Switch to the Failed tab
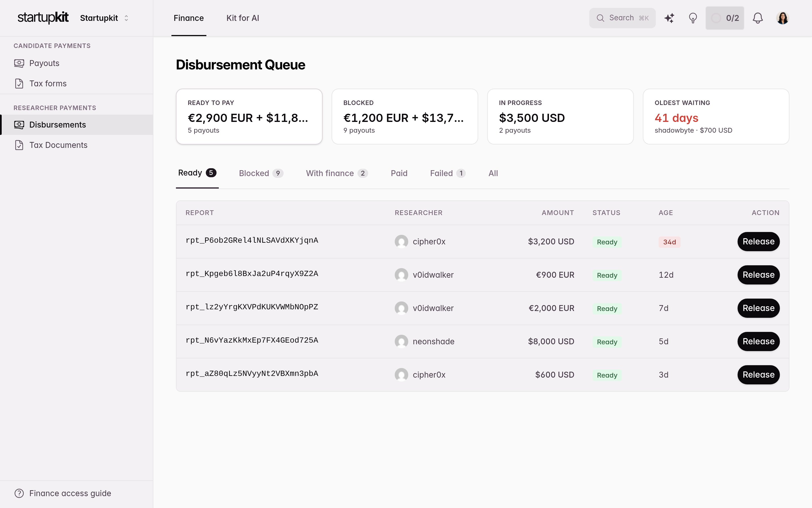The width and height of the screenshot is (812, 508). click(448, 173)
